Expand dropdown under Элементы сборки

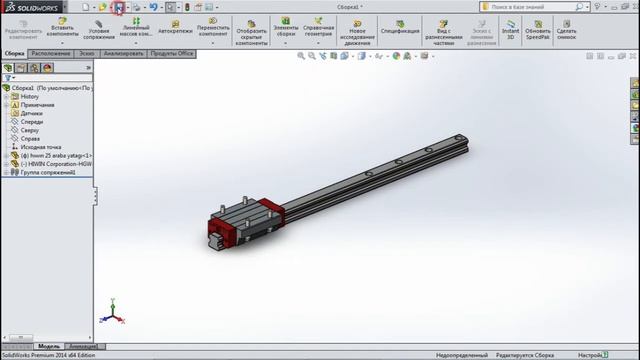pos(285,43)
